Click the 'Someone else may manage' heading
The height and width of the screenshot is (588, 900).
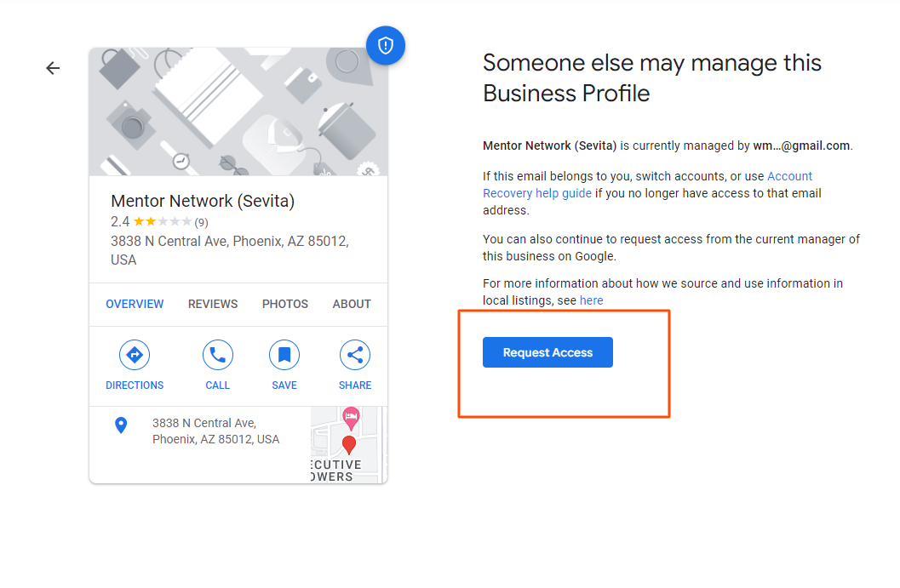tap(652, 78)
